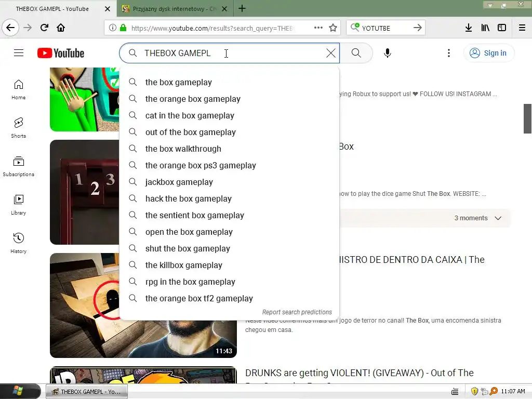
Task: Open page actions three-dot menu in address bar
Action: [318, 28]
